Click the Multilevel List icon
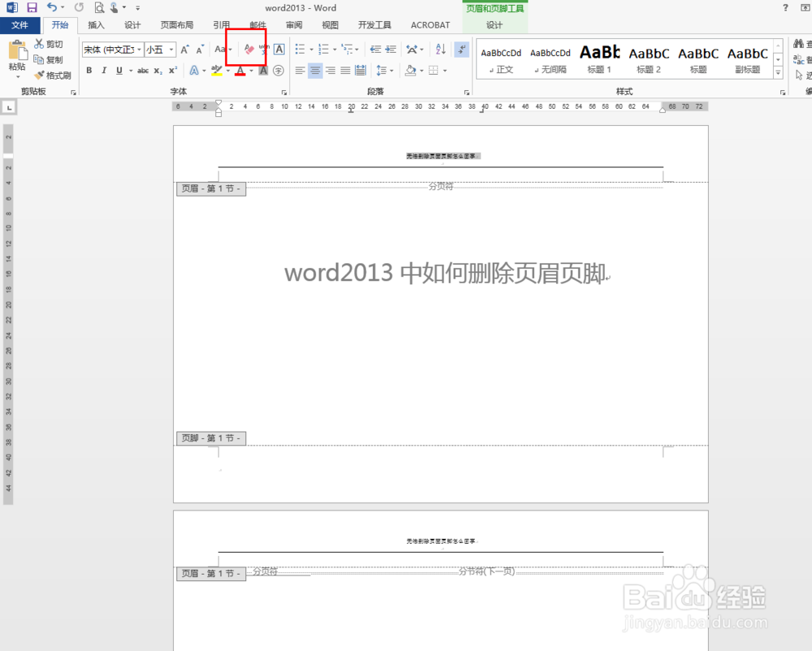Viewport: 812px width, 651px height. tap(347, 50)
